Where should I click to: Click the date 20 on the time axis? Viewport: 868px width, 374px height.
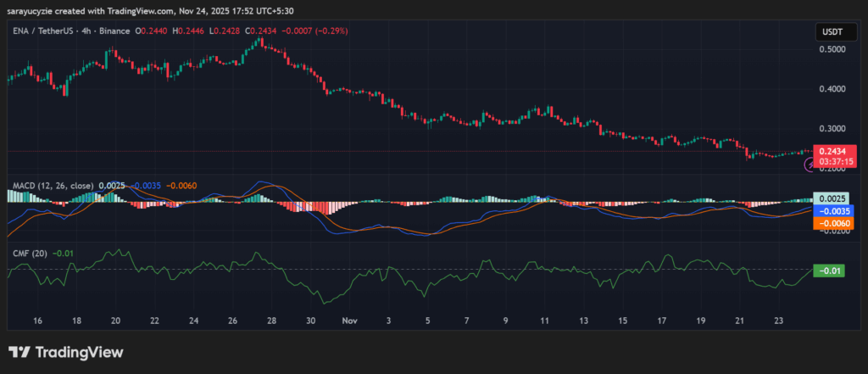click(x=115, y=321)
